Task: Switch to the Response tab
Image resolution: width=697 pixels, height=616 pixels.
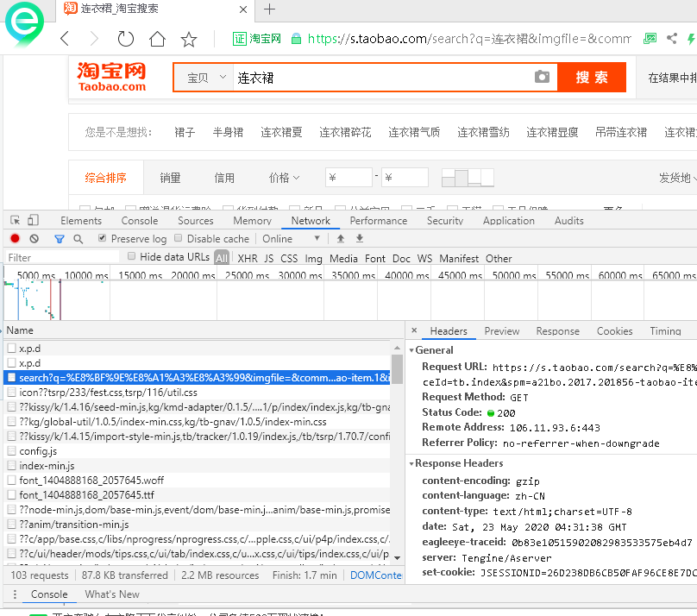Action: 557,331
